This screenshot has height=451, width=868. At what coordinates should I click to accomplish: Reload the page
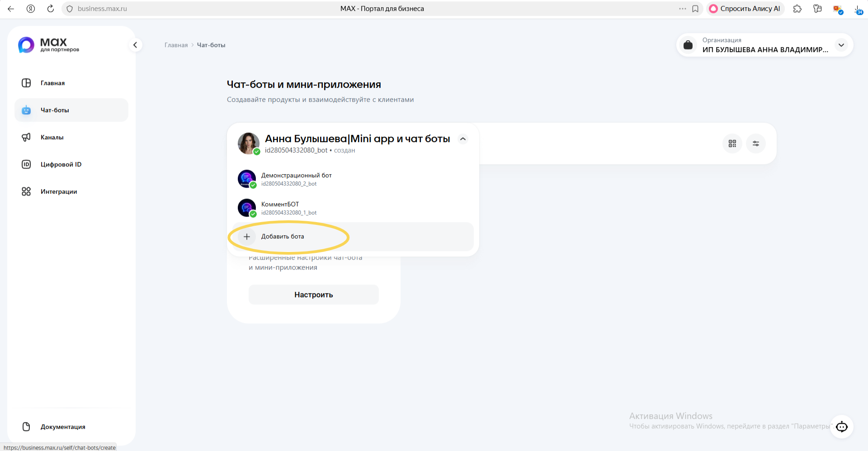tap(51, 9)
